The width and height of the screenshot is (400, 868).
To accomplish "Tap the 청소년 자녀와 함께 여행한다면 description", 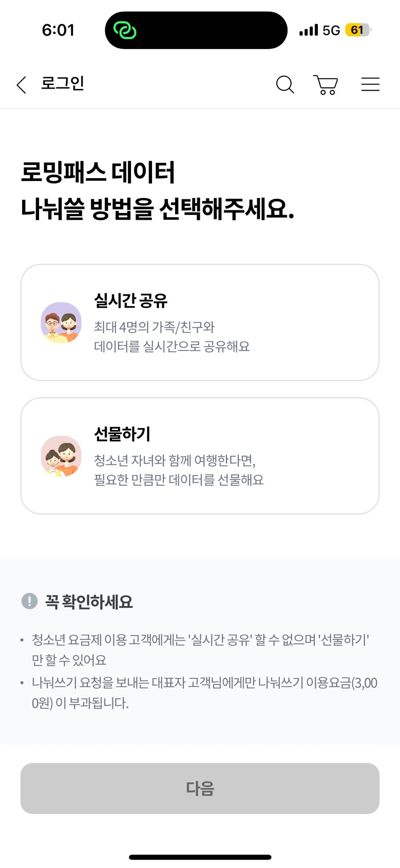I will pos(175,460).
